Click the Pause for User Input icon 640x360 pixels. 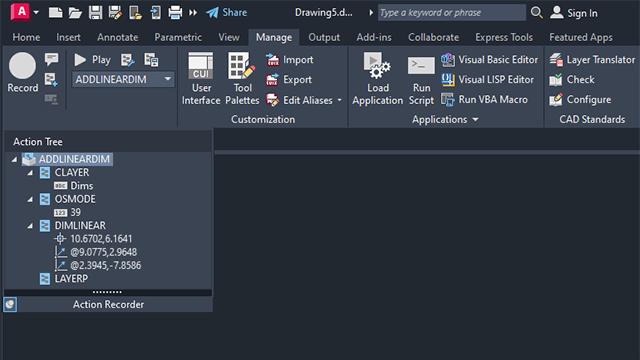point(51,99)
